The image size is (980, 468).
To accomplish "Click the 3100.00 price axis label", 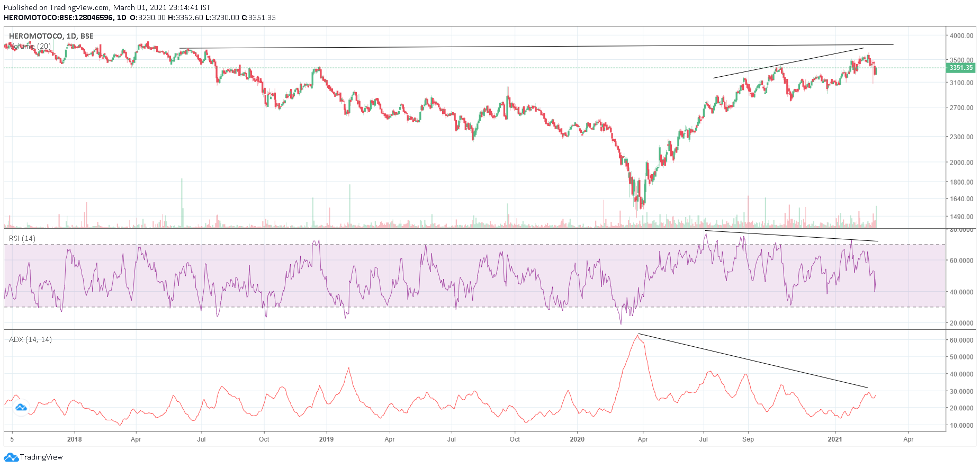I will [961, 83].
